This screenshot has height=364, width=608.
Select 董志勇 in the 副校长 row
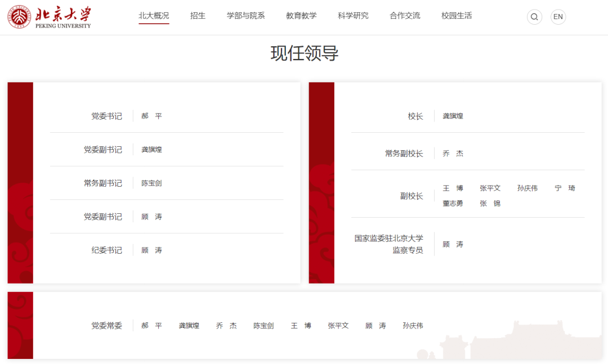click(453, 203)
